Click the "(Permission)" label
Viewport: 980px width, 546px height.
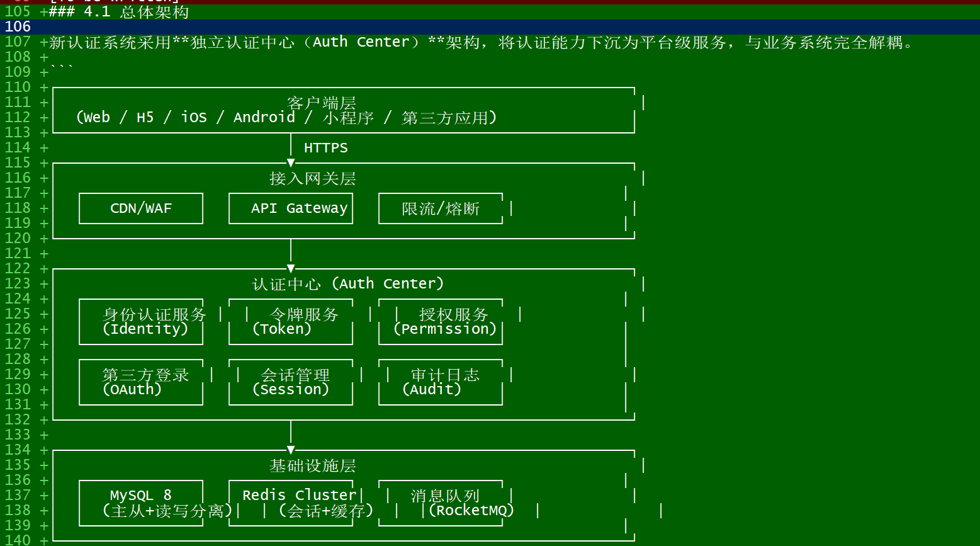[445, 329]
